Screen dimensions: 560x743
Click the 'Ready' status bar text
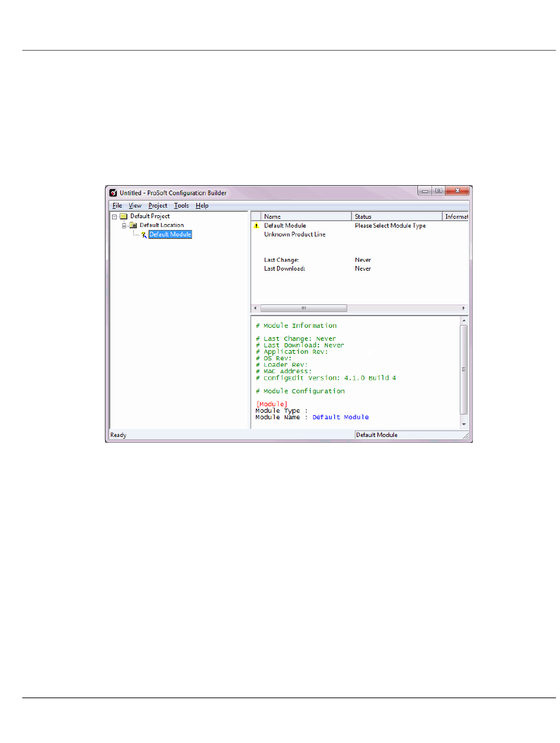click(x=118, y=435)
